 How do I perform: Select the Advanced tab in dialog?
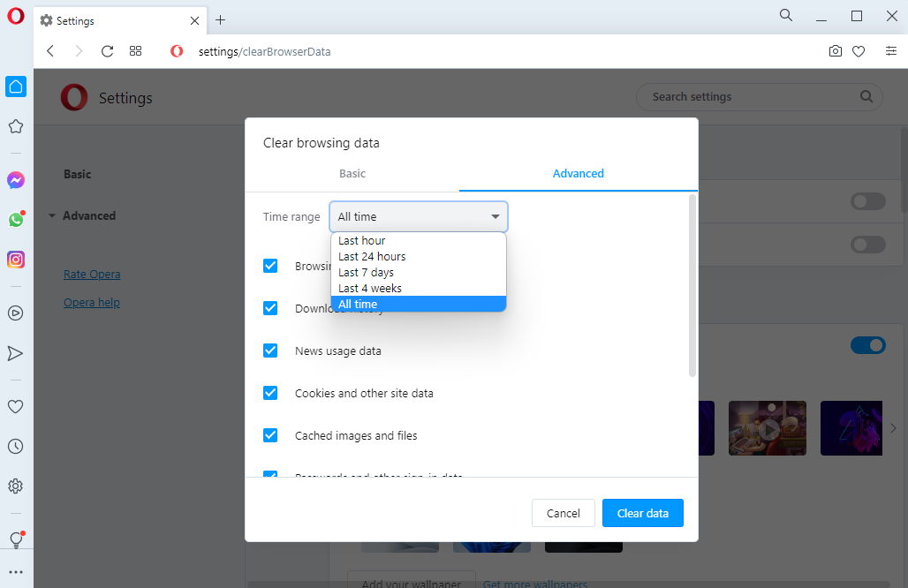[x=578, y=174]
